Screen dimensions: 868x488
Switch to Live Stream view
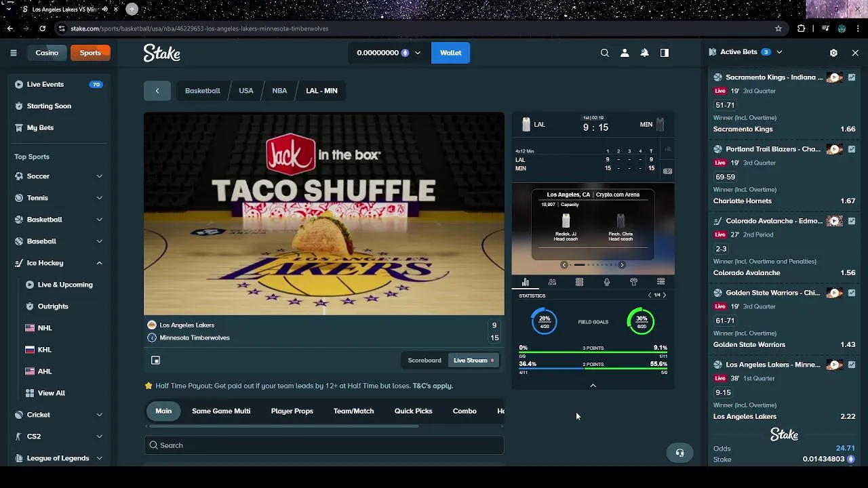tap(473, 361)
